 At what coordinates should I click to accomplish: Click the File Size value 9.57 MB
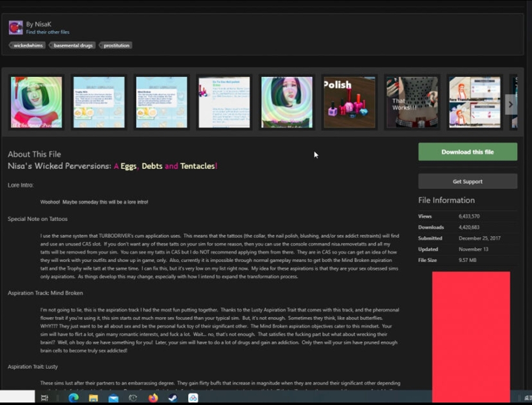pyautogui.click(x=468, y=260)
